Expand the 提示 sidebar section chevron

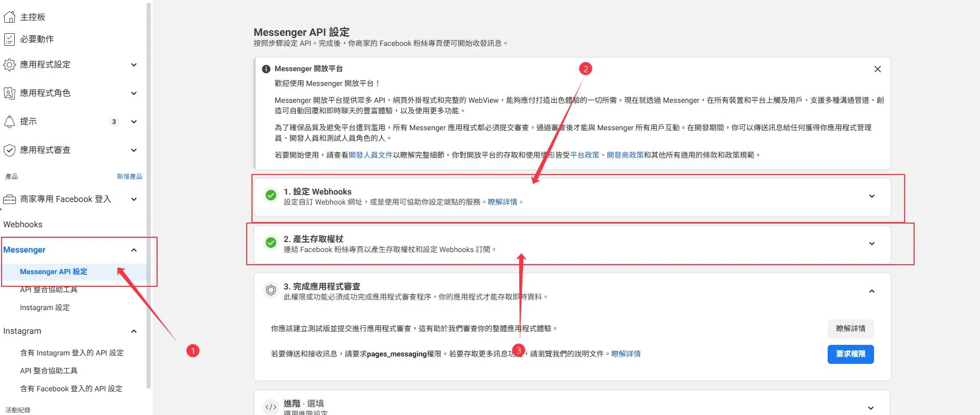[134, 122]
